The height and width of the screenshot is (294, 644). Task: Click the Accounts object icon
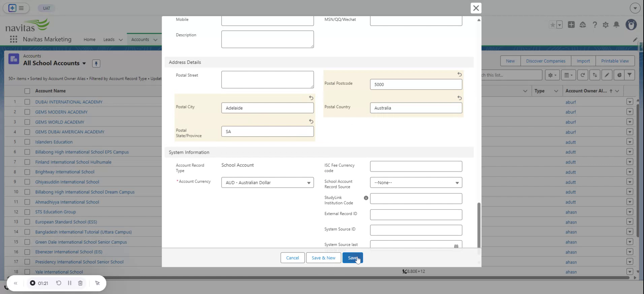pos(14,59)
